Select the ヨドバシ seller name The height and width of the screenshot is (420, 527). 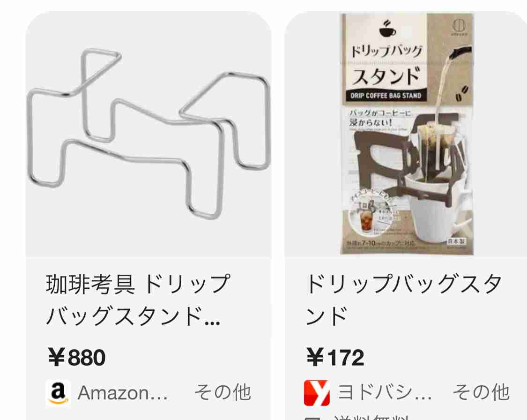tap(385, 393)
